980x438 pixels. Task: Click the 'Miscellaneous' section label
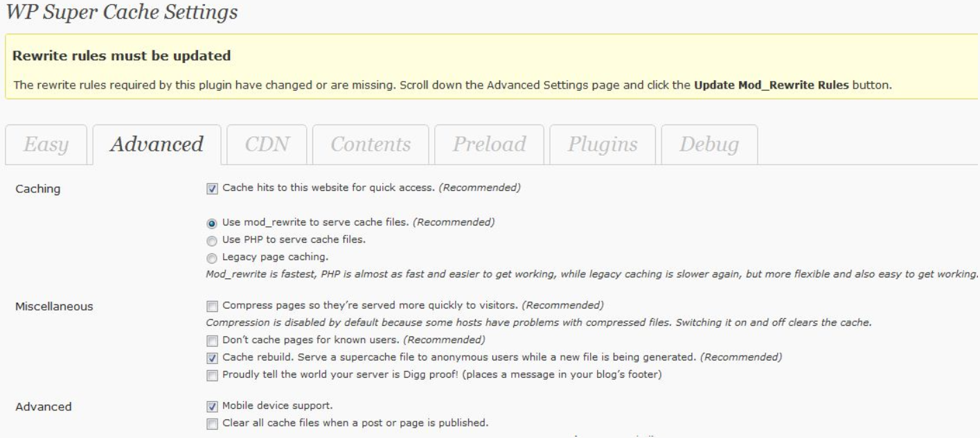click(x=55, y=307)
